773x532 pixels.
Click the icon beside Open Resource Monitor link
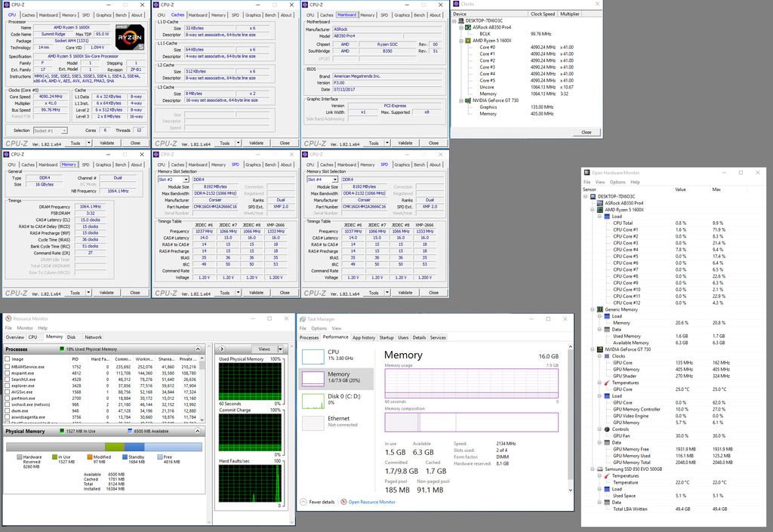(343, 502)
